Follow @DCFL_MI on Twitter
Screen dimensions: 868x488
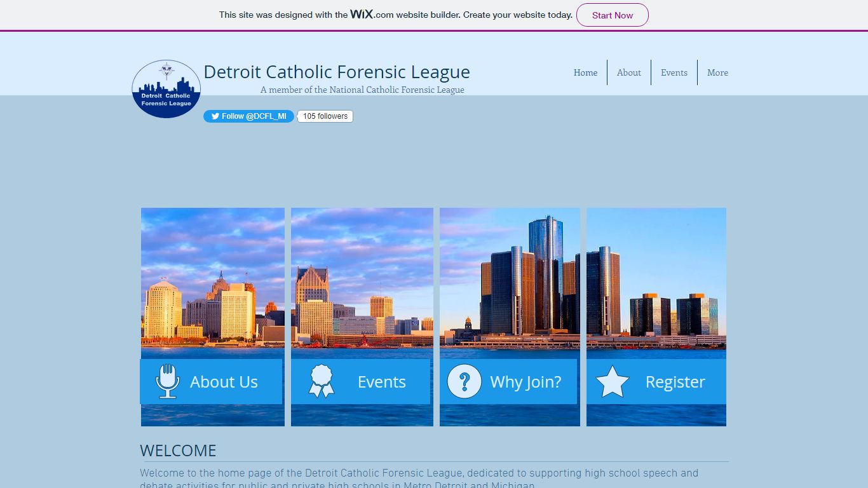point(248,116)
